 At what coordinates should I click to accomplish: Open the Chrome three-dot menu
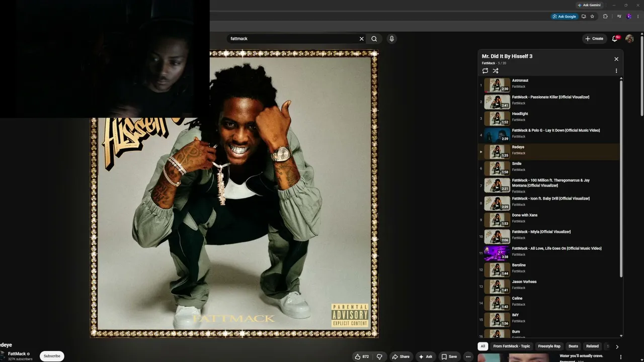tap(638, 17)
